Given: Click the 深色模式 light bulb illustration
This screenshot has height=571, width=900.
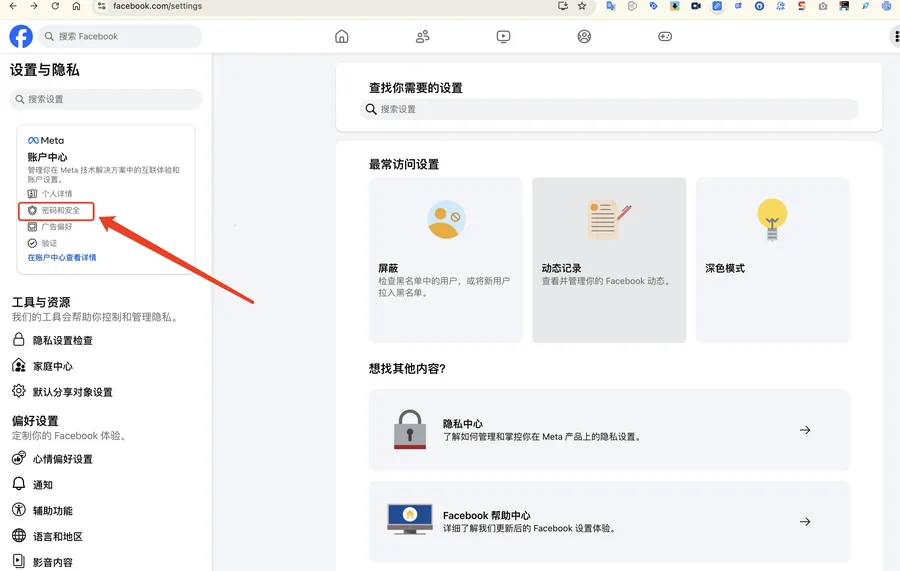Looking at the screenshot, I should coord(772,220).
